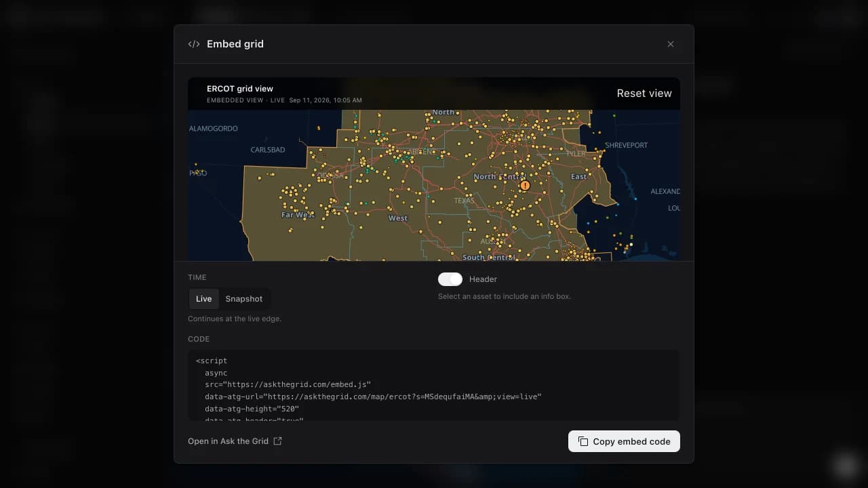Click the CARLSBAD city label
Screen dimensions: 868x488
click(x=268, y=150)
